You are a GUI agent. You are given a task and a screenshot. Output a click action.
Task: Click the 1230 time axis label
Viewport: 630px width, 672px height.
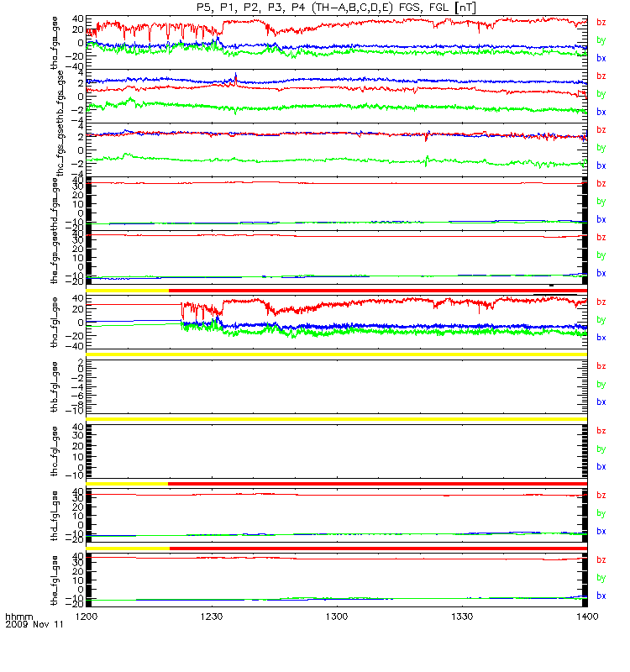click(212, 617)
